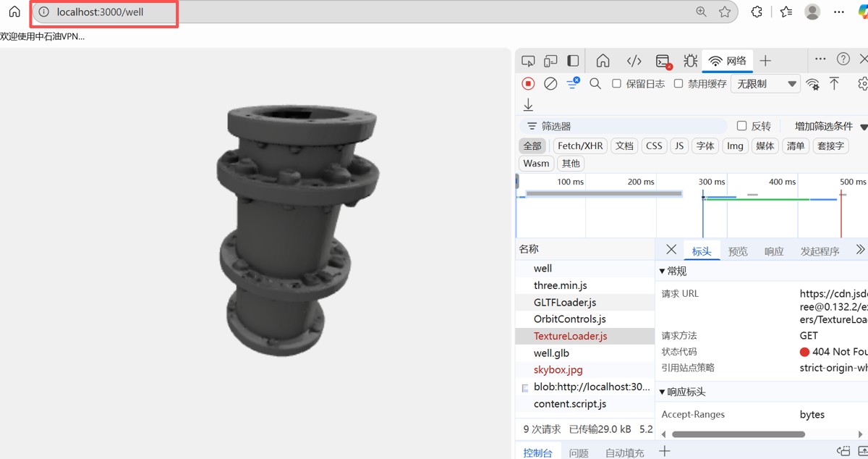868x459 pixels.
Task: Switch to the 标头 details tab
Action: tap(702, 251)
